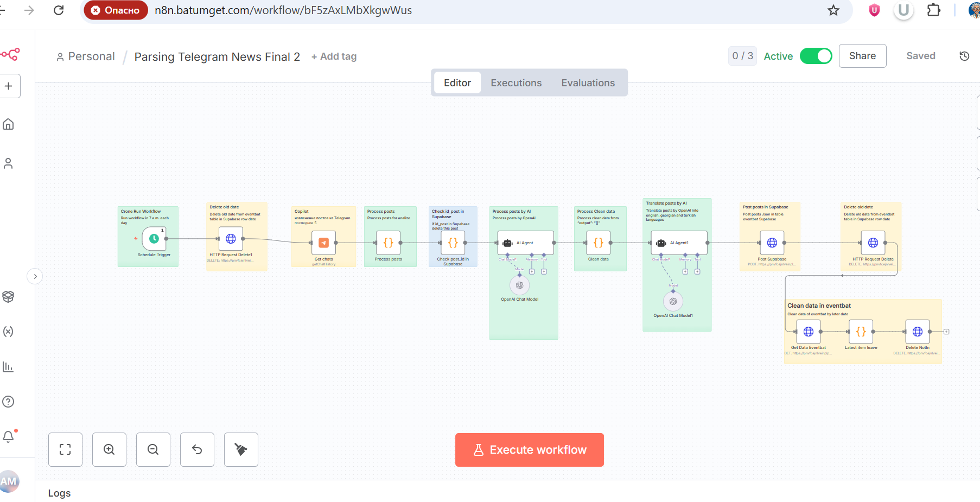Open the add new plus menu
980x502 pixels.
click(9, 86)
